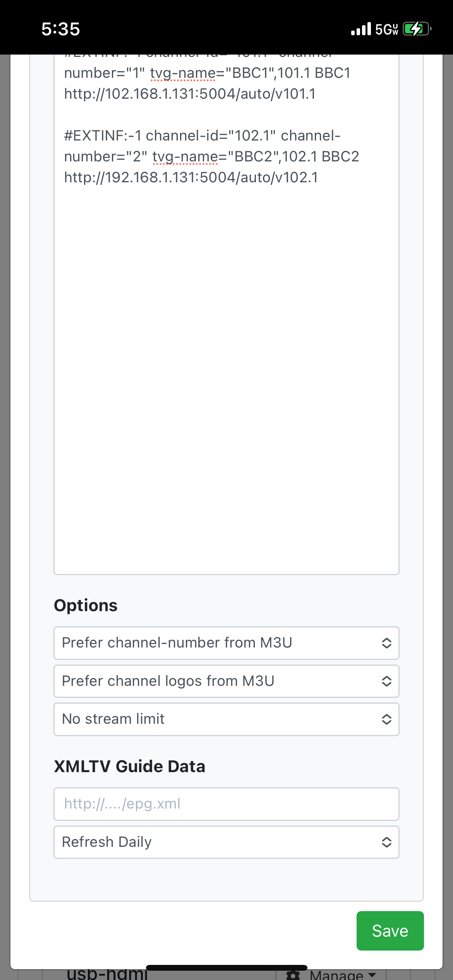Change the Refresh Daily interval dropdown
This screenshot has height=980, width=453.
point(226,842)
